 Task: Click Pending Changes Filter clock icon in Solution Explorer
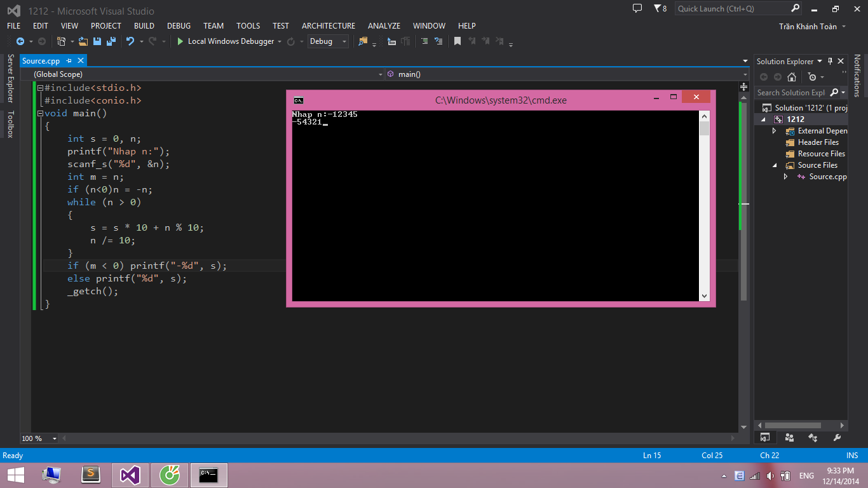pos(812,77)
